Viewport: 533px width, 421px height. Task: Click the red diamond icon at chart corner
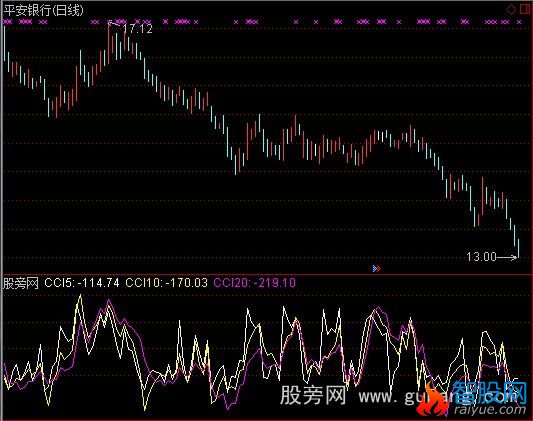pos(511,9)
